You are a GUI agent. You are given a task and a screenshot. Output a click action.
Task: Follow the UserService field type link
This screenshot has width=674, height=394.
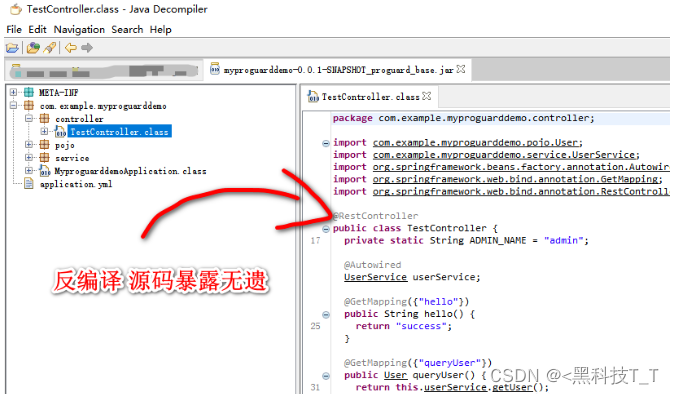[x=375, y=277]
